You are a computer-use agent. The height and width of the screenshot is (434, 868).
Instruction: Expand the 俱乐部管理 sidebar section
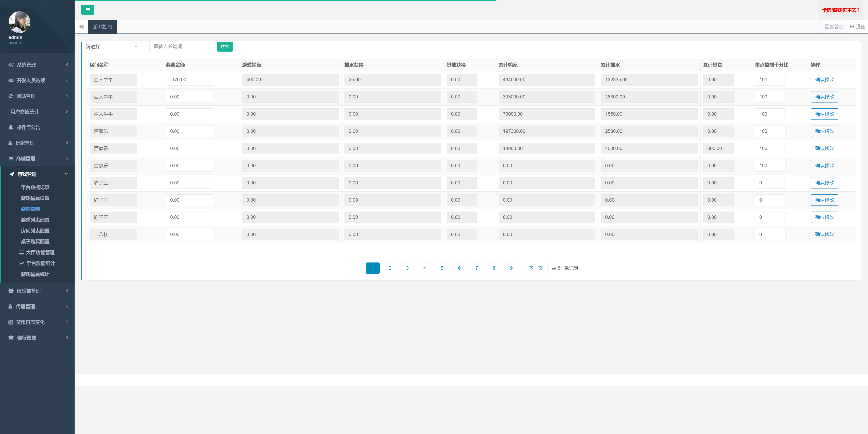(29, 291)
